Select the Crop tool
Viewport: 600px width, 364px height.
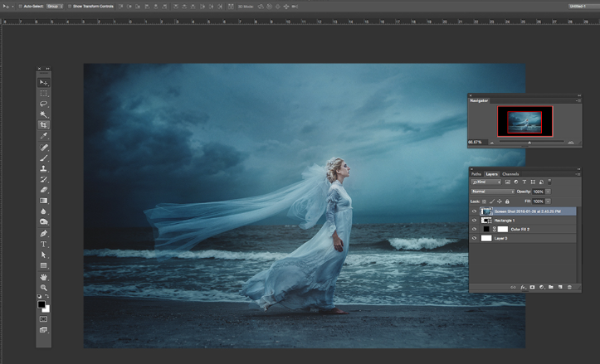(43, 125)
